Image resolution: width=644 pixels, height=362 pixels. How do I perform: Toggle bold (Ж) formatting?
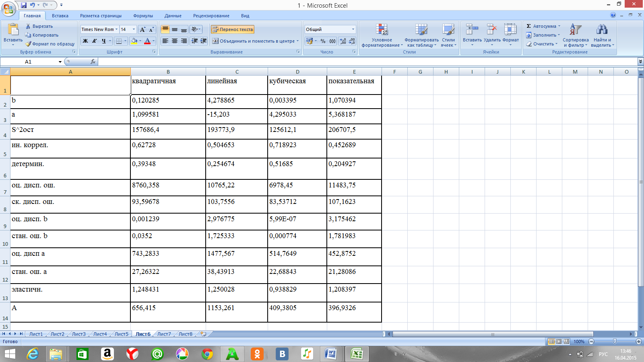(85, 41)
